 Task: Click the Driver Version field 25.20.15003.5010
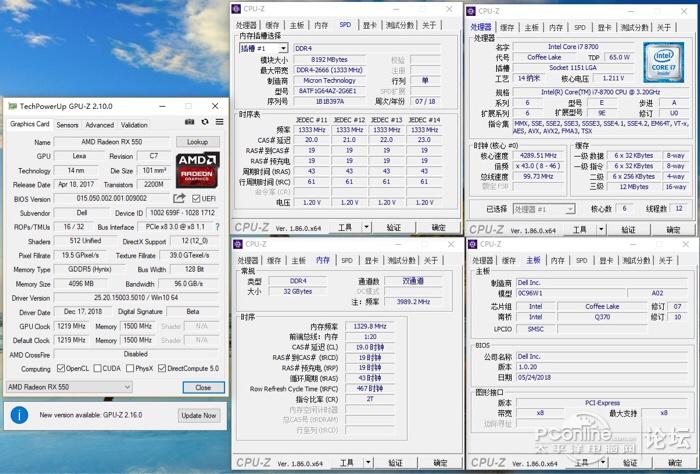click(136, 297)
